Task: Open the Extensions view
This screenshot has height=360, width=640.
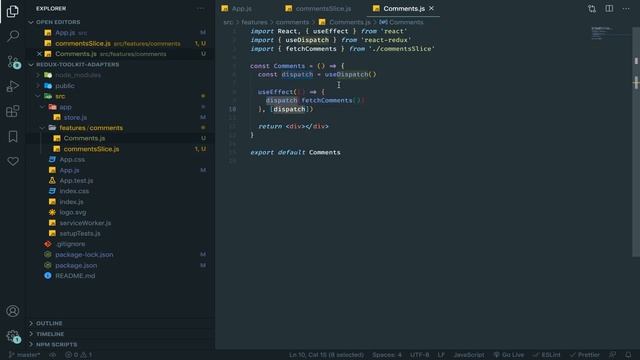Action: pyautogui.click(x=13, y=111)
